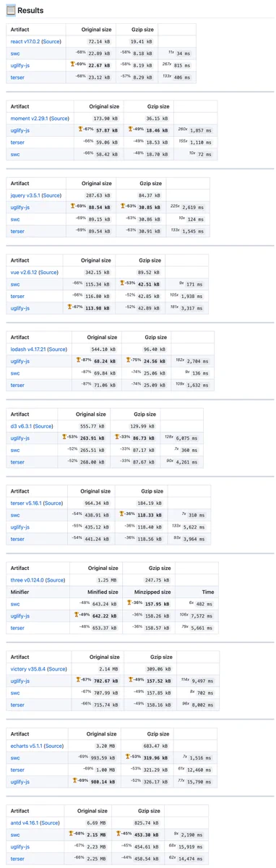Viewport: 276px width, 868px height.
Task: Open the d3 v6.3.1 artifact link
Action: 21,426
